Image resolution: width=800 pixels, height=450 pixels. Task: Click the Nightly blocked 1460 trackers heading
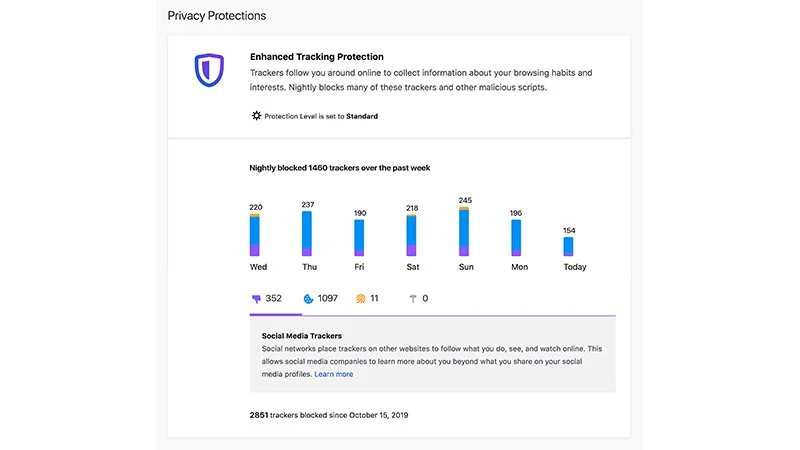(x=340, y=168)
